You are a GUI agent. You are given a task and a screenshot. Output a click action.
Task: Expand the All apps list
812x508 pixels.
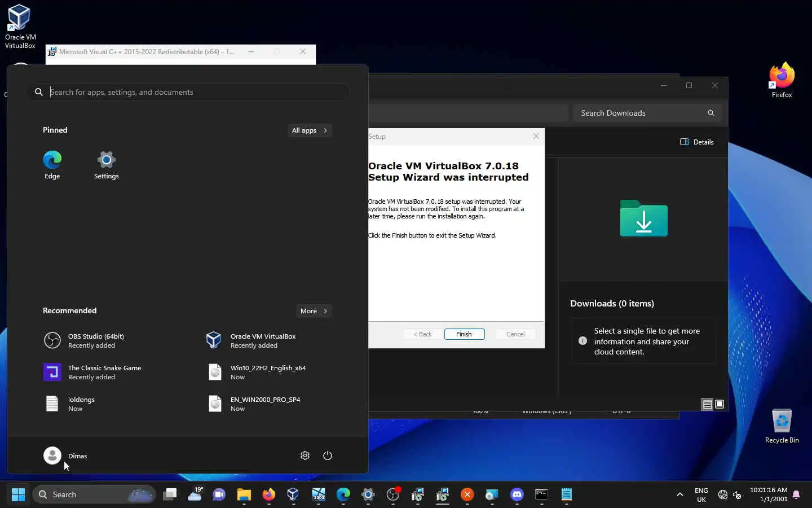point(310,130)
